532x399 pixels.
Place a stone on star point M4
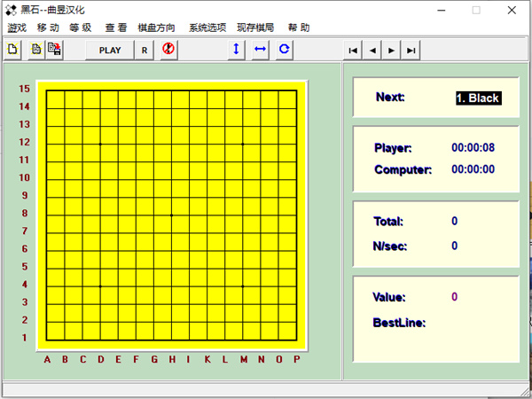(x=243, y=286)
